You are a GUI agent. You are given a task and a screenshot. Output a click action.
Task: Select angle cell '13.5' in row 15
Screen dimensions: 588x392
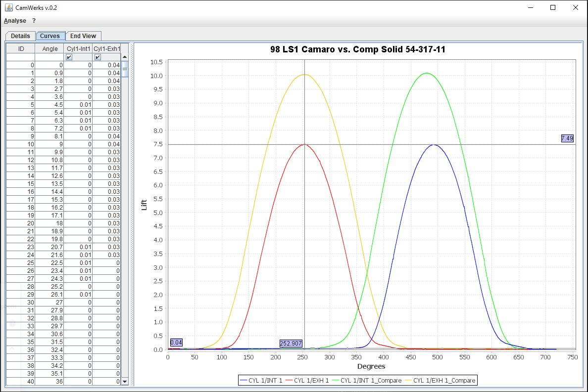pyautogui.click(x=49, y=184)
